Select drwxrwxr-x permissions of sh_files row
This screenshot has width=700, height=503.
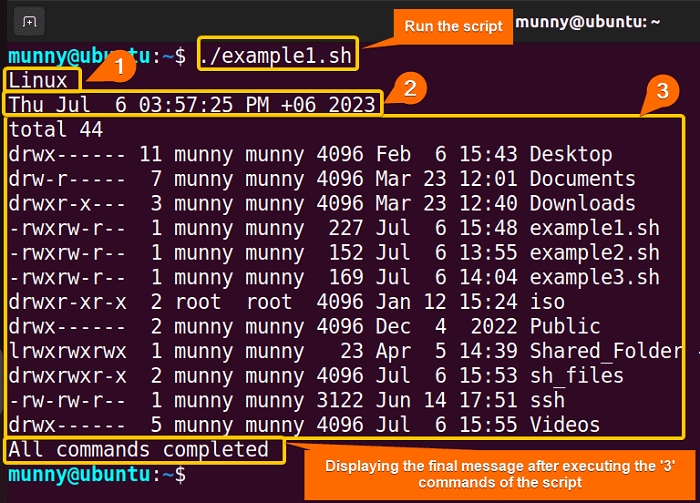pyautogui.click(x=67, y=376)
